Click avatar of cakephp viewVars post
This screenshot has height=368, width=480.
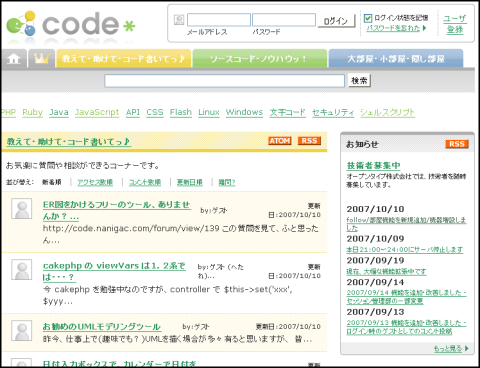[x=22, y=270]
